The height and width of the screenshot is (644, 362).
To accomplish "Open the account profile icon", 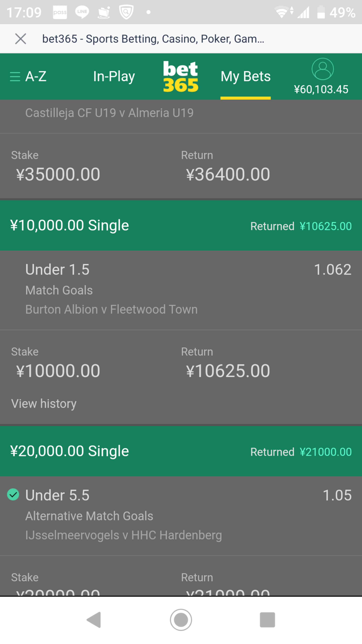I will [x=322, y=69].
